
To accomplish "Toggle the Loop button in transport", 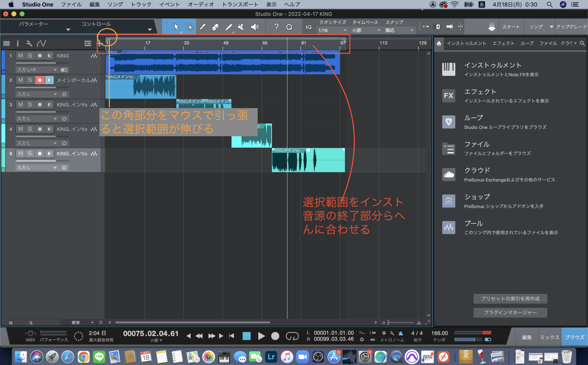I will coord(292,336).
